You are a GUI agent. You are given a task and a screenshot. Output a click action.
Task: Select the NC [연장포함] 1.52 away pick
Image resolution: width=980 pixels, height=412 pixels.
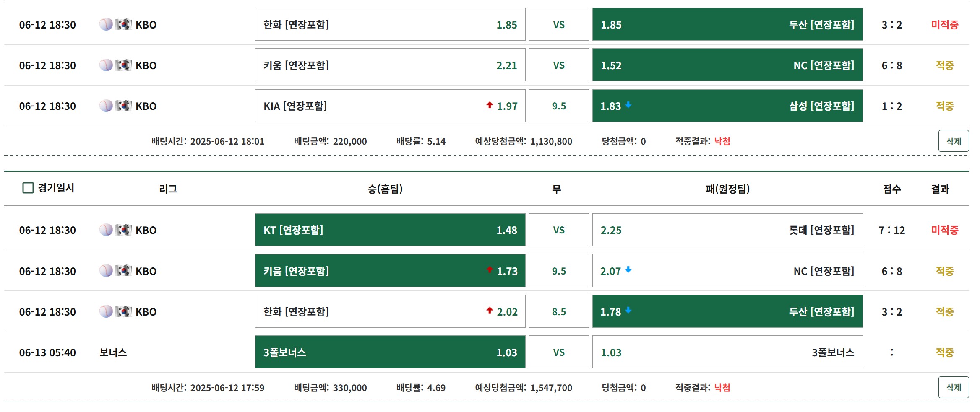[727, 65]
